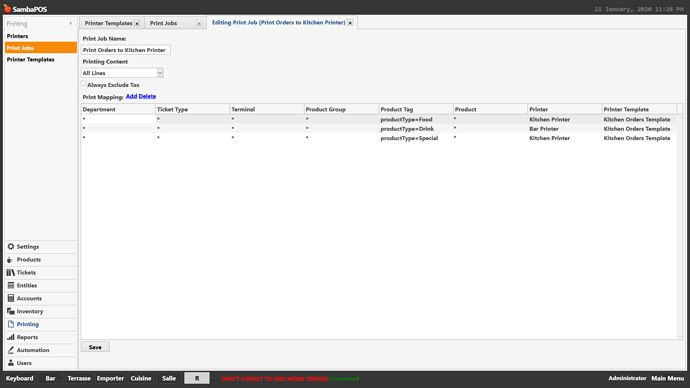Click the Salle button
690x388 pixels.
[169, 378]
